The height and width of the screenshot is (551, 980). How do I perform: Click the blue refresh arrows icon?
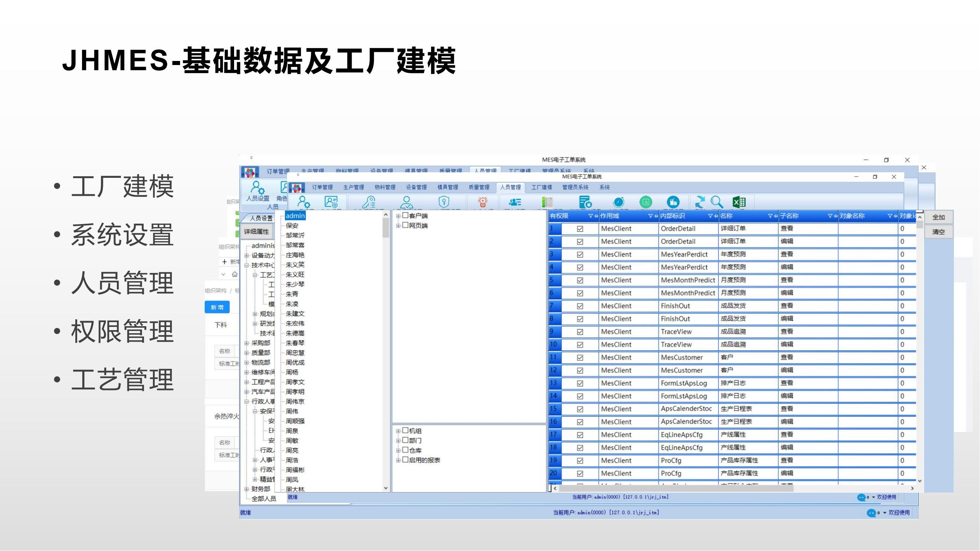point(699,202)
